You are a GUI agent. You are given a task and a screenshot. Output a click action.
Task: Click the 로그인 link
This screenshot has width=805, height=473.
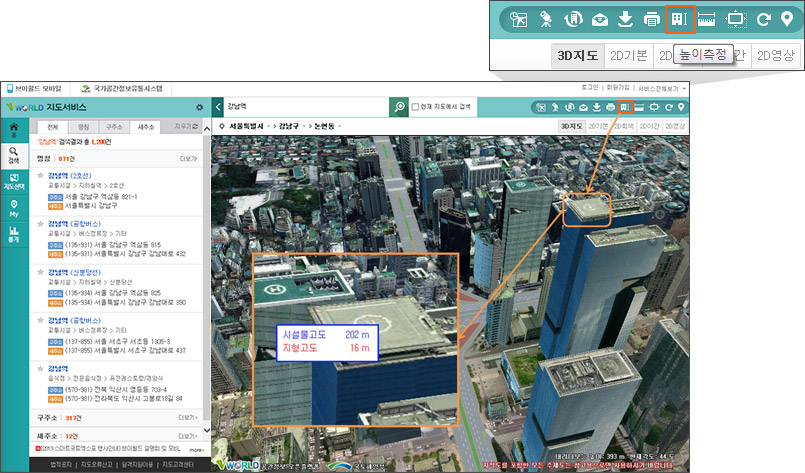pyautogui.click(x=589, y=88)
